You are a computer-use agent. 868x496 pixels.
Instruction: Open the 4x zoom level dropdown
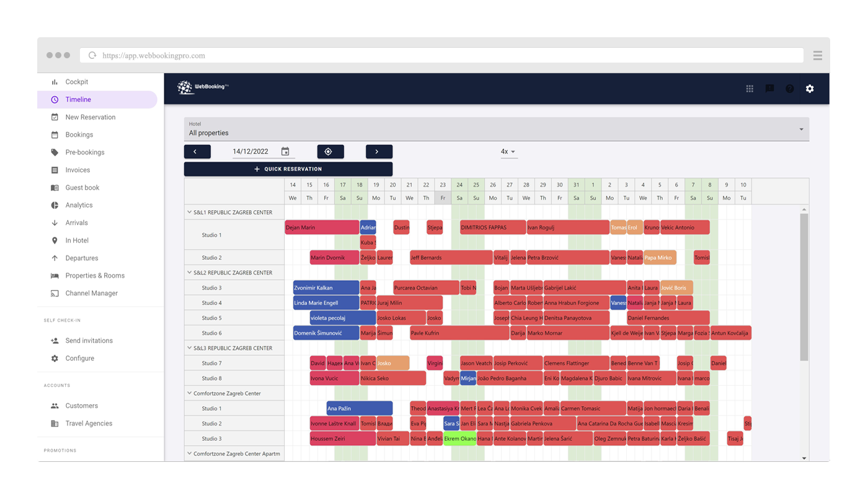508,152
